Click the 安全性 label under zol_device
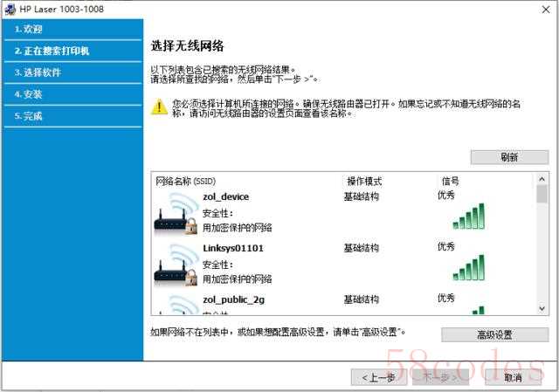559x392 pixels. pyautogui.click(x=217, y=214)
